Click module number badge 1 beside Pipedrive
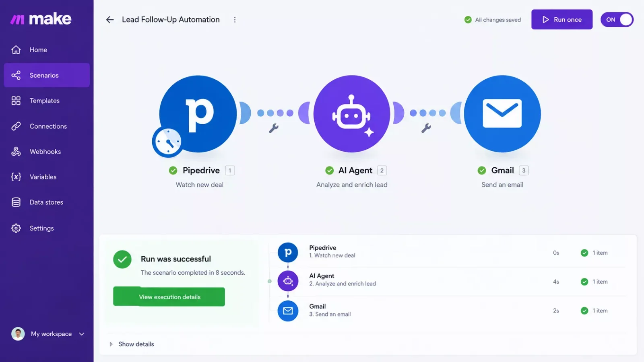The image size is (644, 362). [230, 171]
